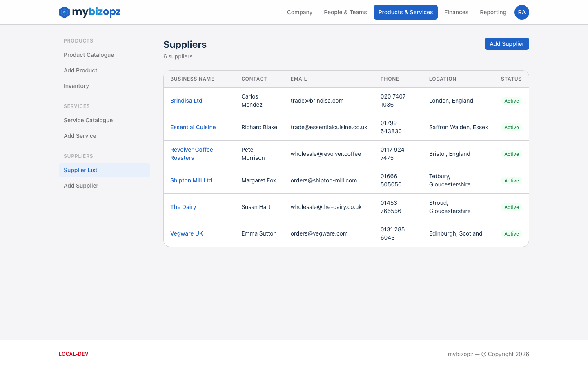
Task: Switch to the Reporting tab
Action: 493,12
